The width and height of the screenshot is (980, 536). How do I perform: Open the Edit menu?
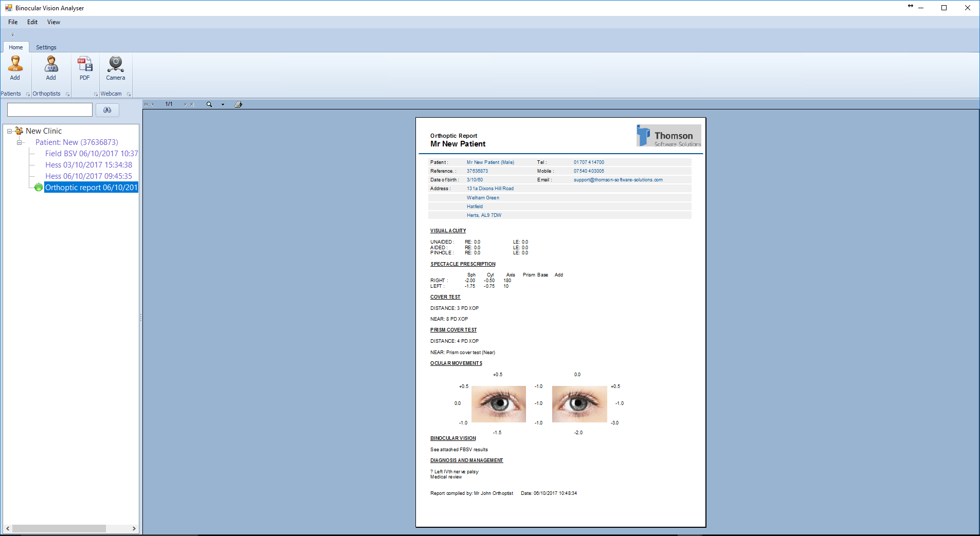pos(32,22)
